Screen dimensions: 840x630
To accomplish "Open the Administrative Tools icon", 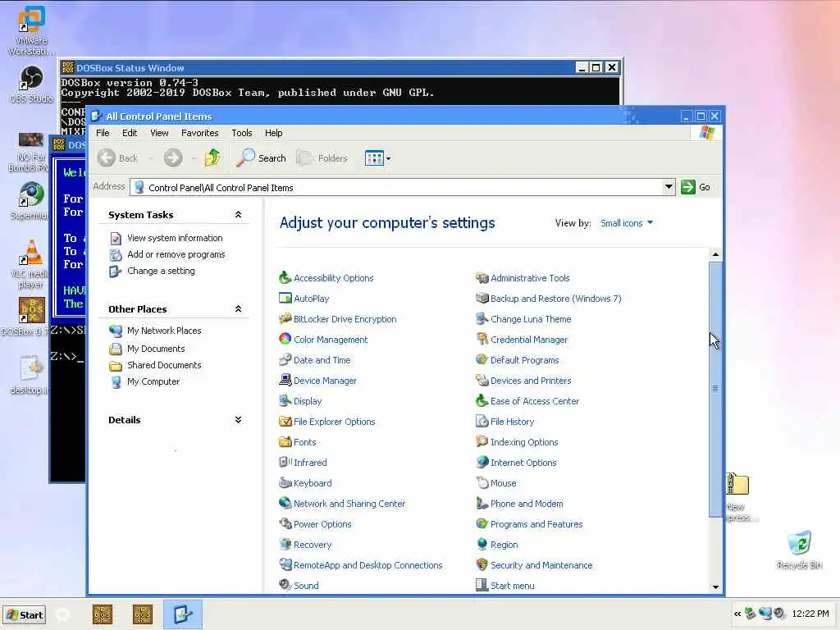I will (x=482, y=277).
